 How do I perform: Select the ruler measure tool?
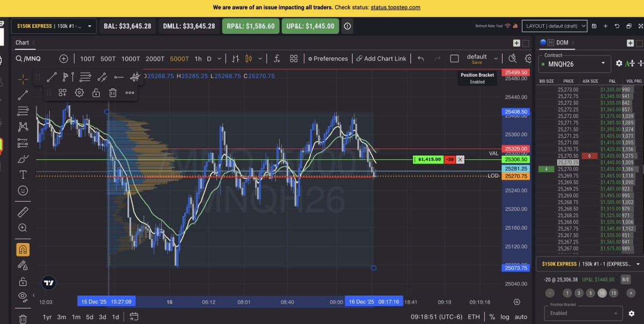pos(23,211)
